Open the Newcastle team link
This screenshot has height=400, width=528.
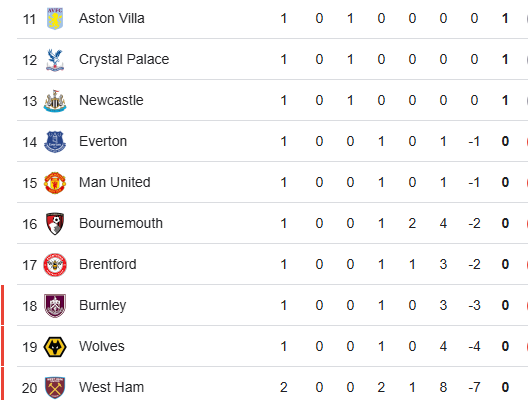click(111, 100)
